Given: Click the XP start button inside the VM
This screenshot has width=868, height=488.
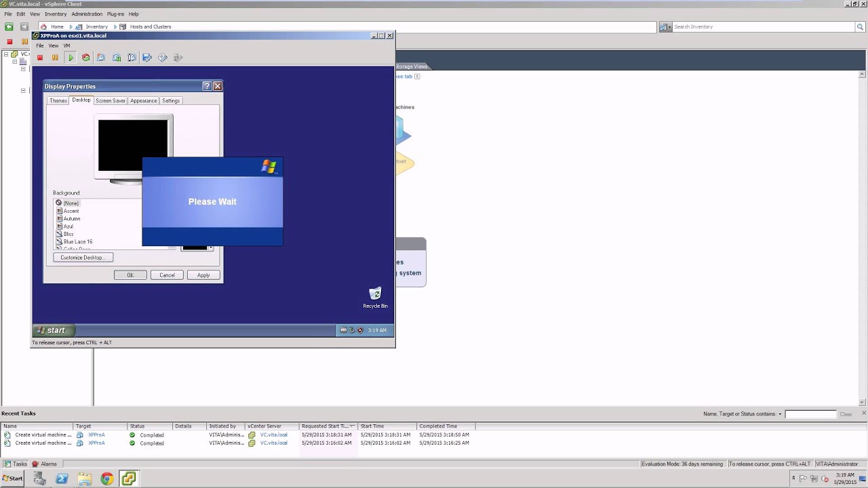Looking at the screenshot, I should coord(54,330).
